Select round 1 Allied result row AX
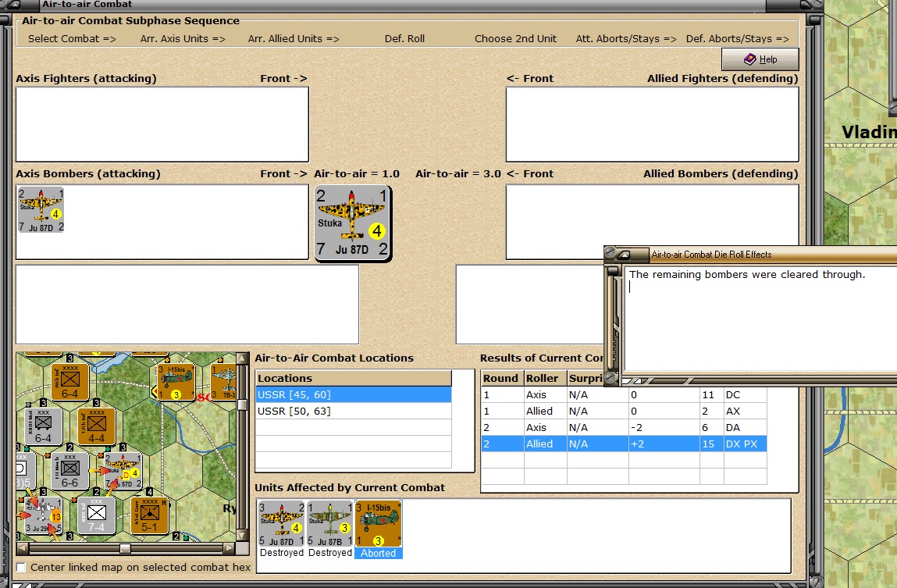 624,412
